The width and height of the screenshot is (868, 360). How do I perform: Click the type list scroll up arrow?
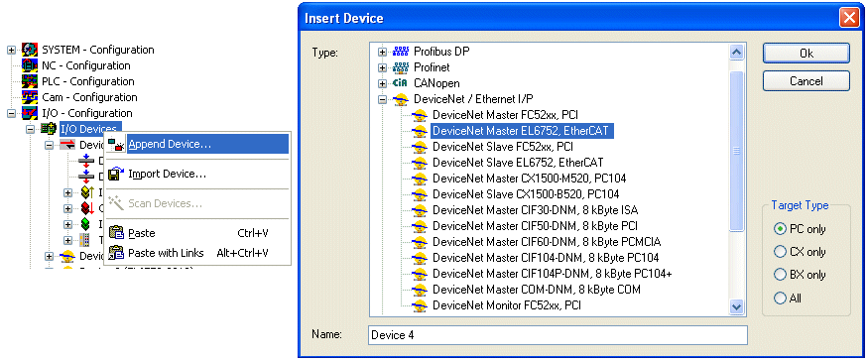tap(736, 52)
